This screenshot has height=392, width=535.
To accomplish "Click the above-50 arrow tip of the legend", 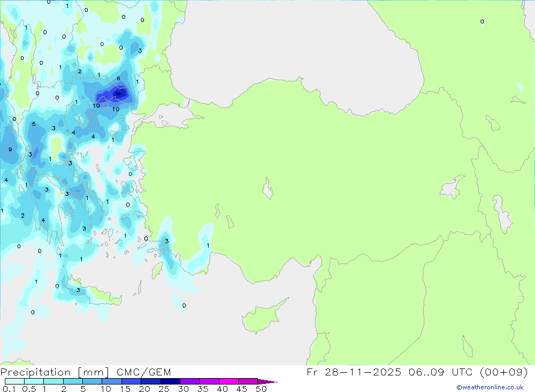I will coord(267,382).
